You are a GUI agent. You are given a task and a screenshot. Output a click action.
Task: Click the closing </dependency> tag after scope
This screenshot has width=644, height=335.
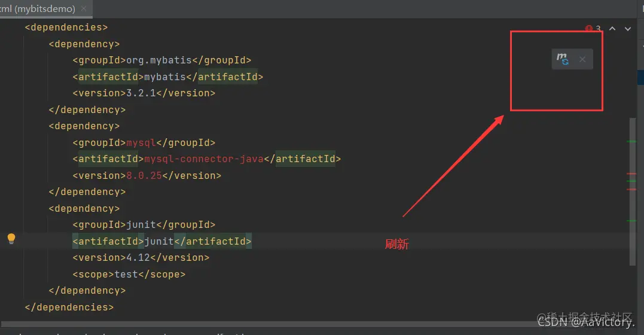click(87, 291)
